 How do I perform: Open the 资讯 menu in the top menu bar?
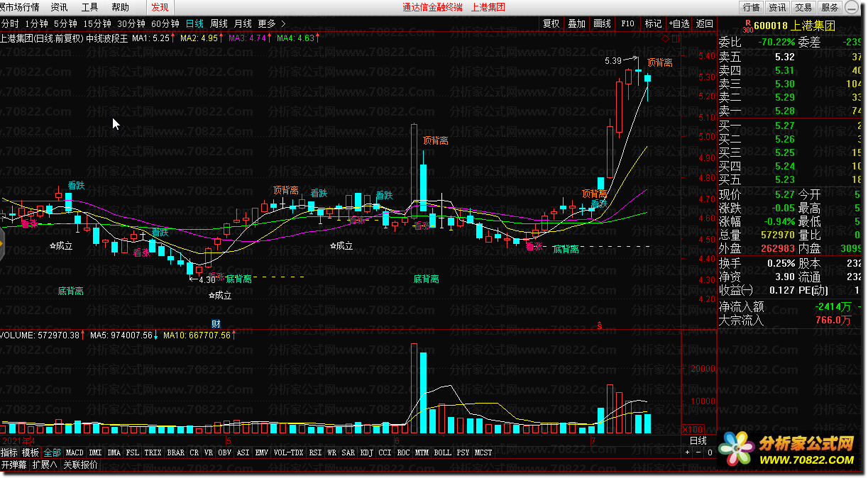[60, 7]
